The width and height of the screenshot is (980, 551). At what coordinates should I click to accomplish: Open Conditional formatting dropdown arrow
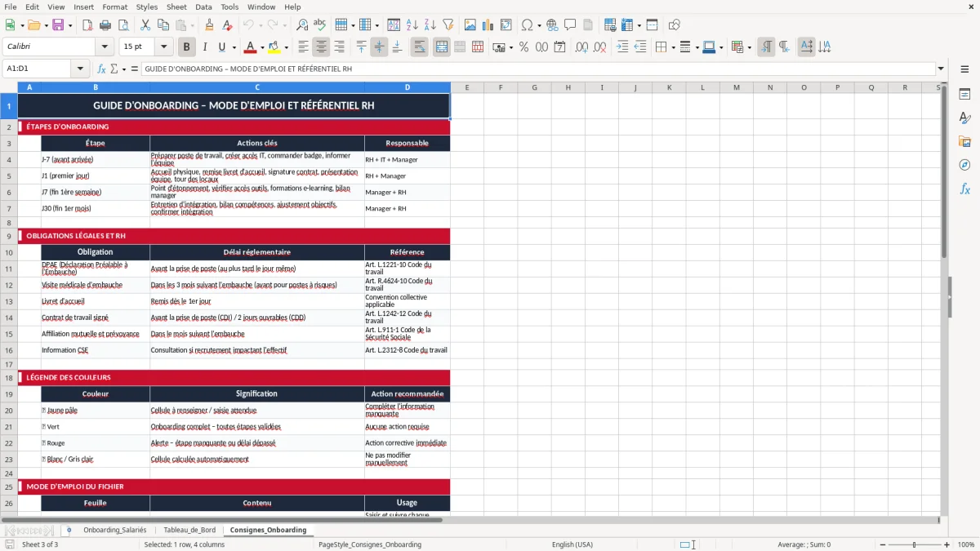tap(749, 47)
